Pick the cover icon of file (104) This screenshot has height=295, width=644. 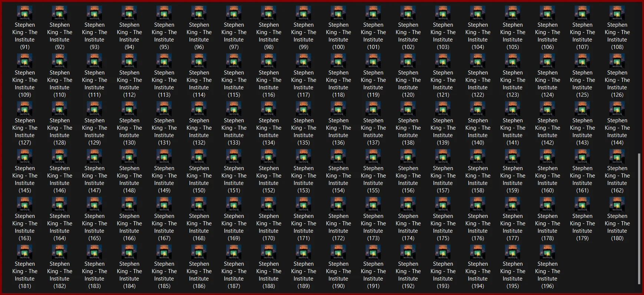[478, 13]
